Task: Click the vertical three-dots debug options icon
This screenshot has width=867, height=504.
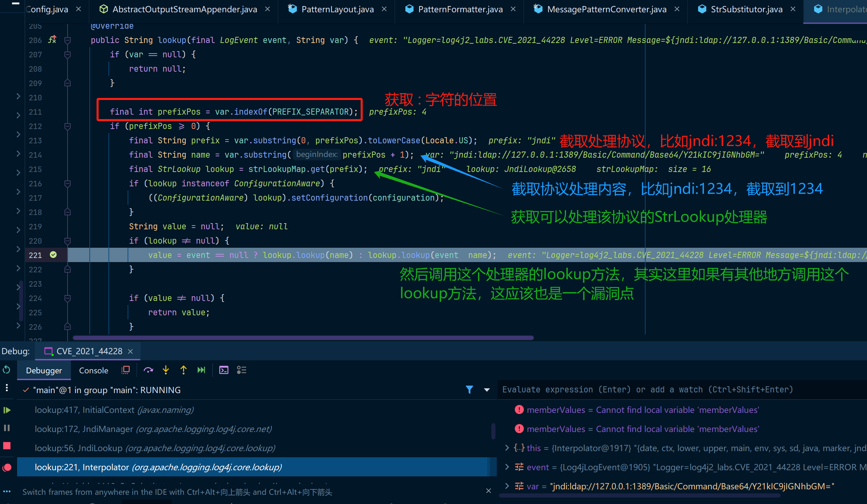Action: click(7, 388)
